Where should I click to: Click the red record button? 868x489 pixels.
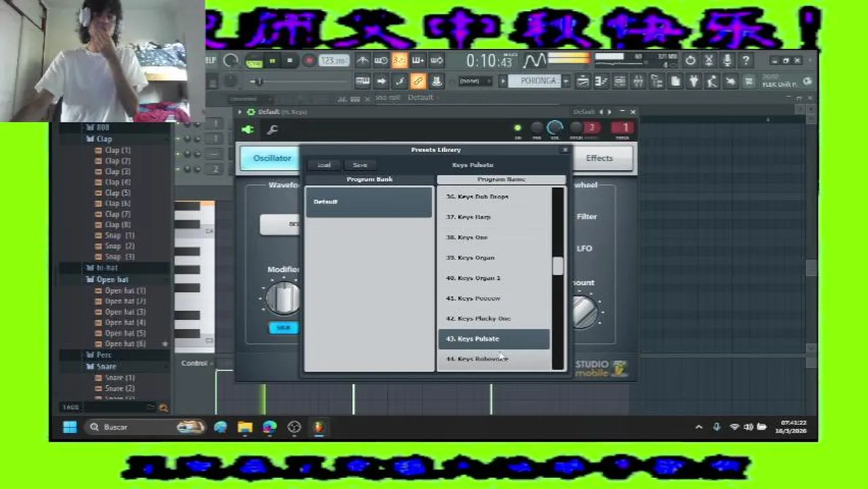tap(309, 60)
